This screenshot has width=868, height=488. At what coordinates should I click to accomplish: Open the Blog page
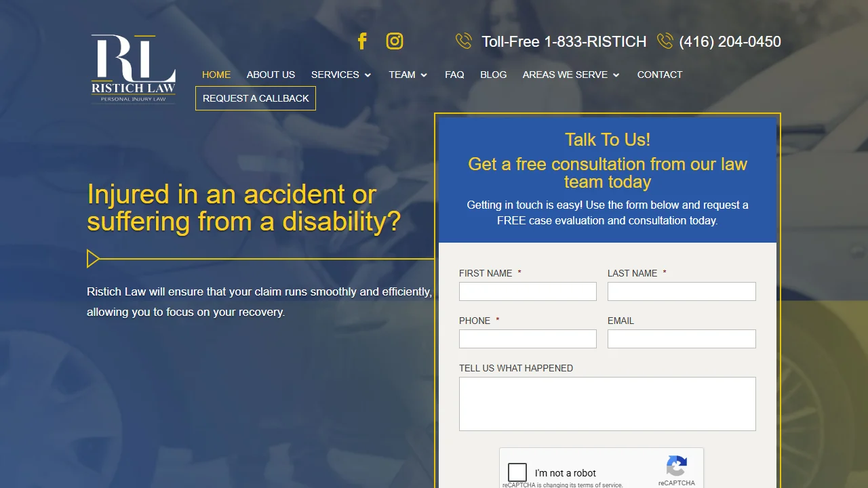[494, 75]
